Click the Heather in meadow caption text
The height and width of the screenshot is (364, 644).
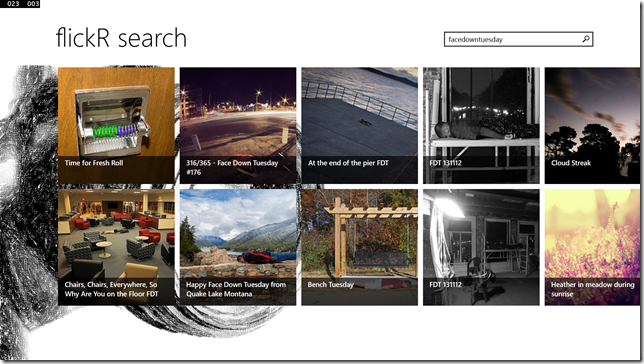click(592, 289)
